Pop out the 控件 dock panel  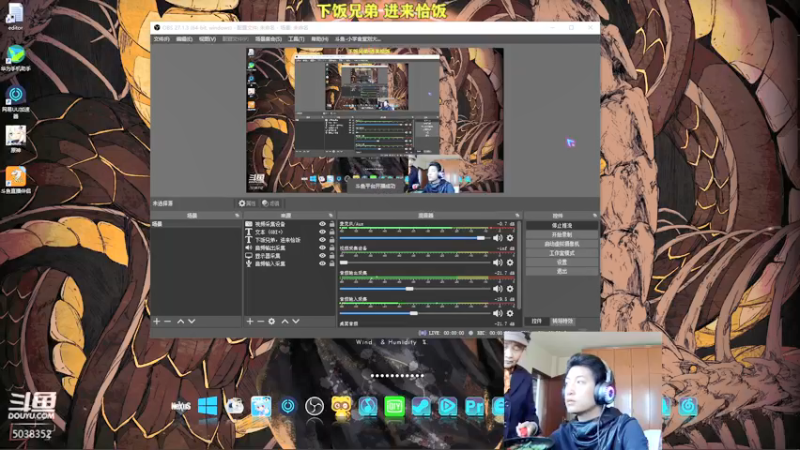(595, 216)
